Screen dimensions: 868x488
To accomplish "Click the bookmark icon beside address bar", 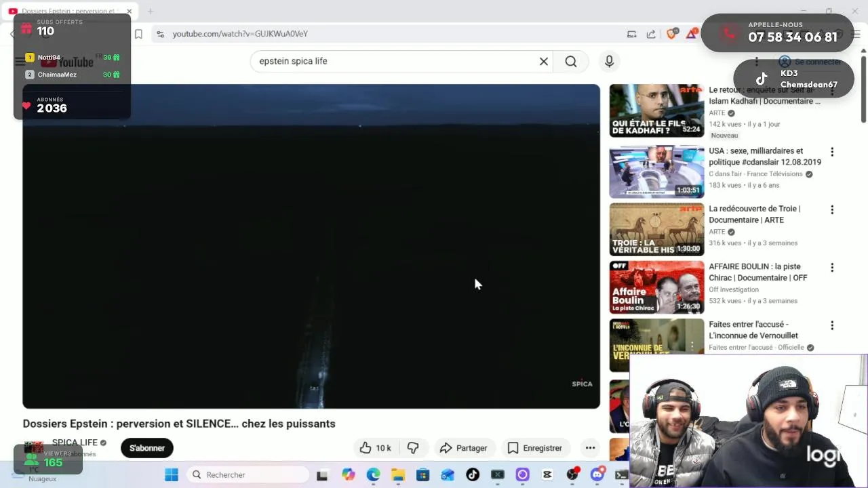I will [138, 34].
